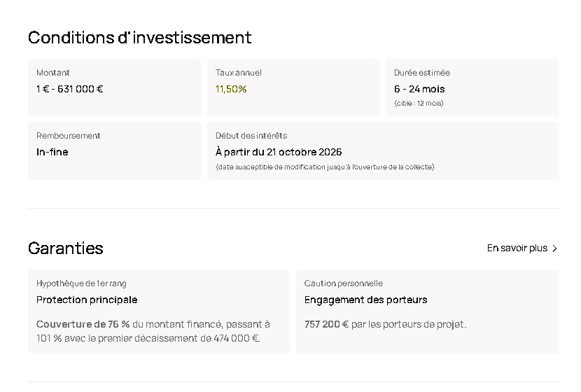The width and height of the screenshot is (581, 392).
Task: Select the 'Conditions d'investissement' heading
Action: coord(140,37)
